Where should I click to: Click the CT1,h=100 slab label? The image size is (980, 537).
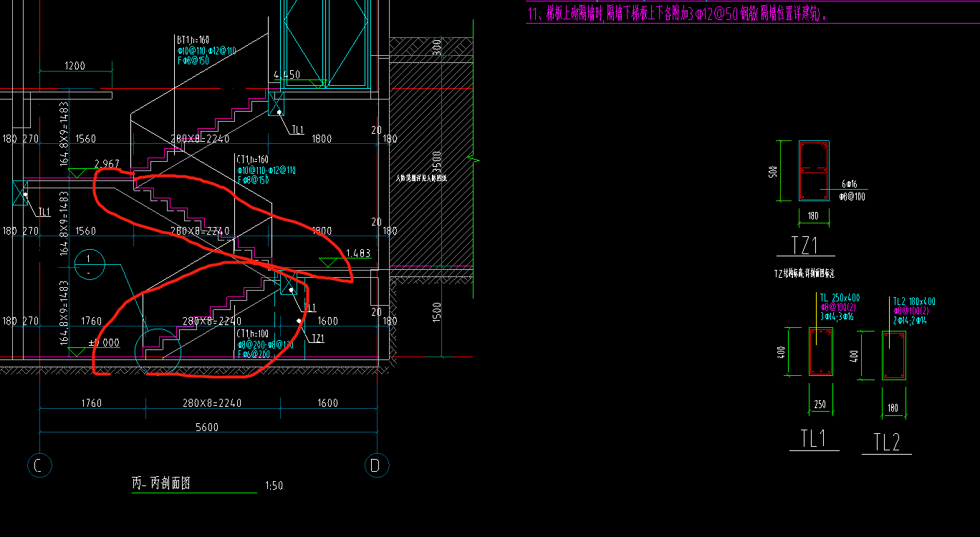click(x=251, y=334)
